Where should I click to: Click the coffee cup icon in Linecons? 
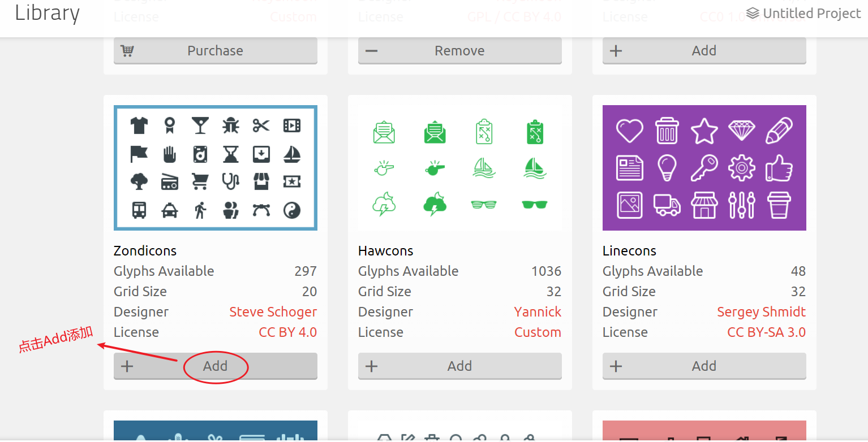click(779, 205)
